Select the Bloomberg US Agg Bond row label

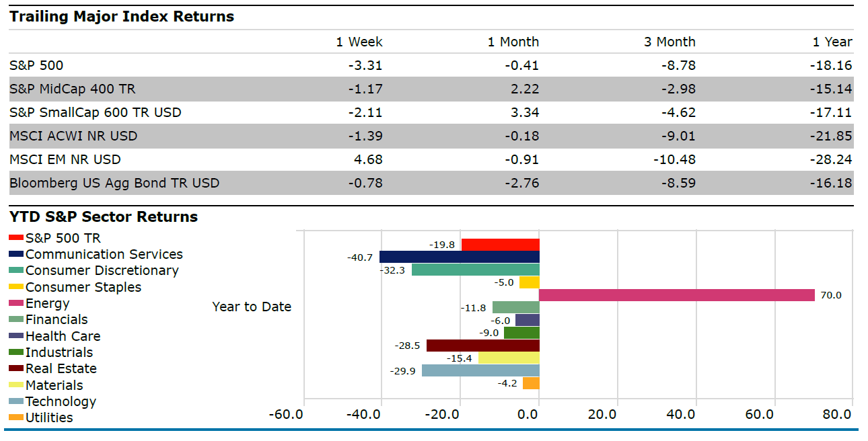click(114, 183)
